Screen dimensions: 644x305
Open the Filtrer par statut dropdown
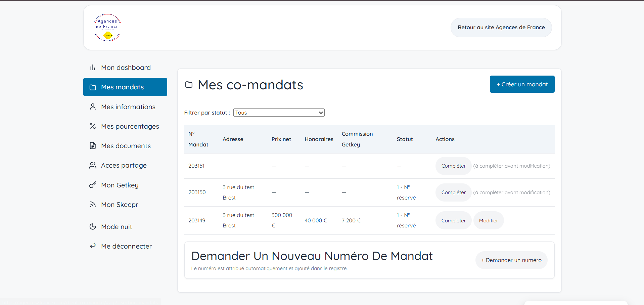tap(279, 113)
